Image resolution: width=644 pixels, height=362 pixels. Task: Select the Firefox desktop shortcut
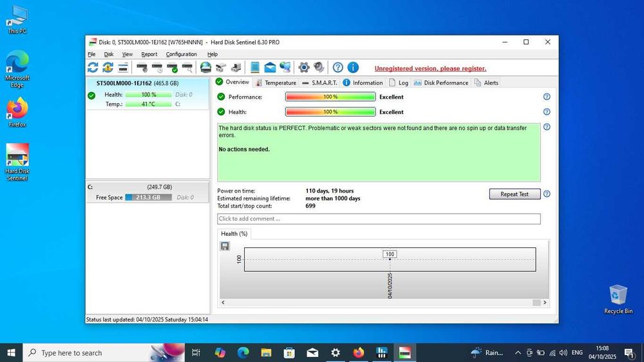17,112
